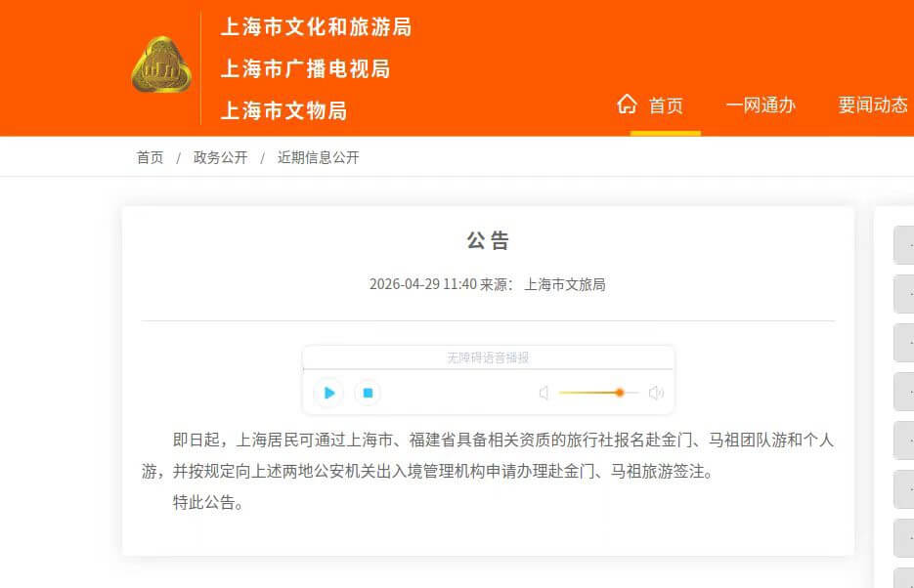The height and width of the screenshot is (588, 914).
Task: Open the 近期信息公开 breadcrumb link
Action: click(318, 157)
